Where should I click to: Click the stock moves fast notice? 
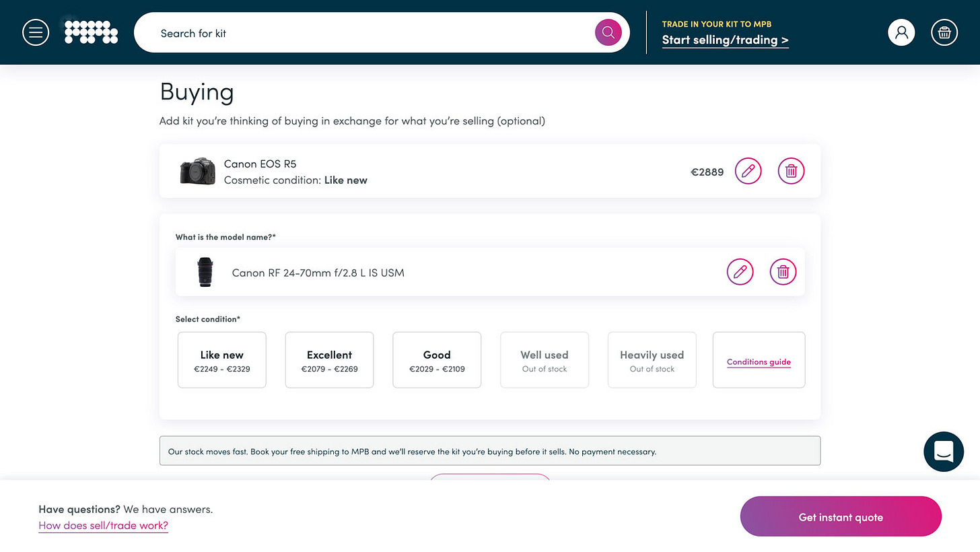coord(490,451)
